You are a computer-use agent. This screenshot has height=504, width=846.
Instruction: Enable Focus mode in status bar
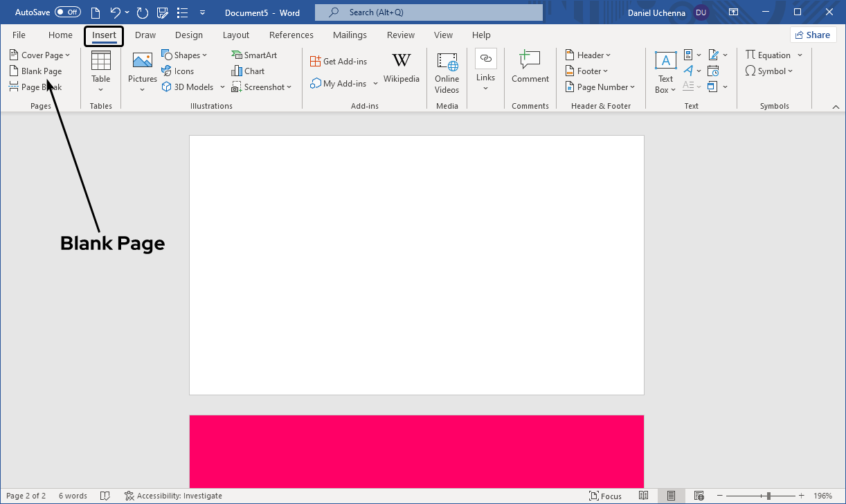[x=605, y=496]
